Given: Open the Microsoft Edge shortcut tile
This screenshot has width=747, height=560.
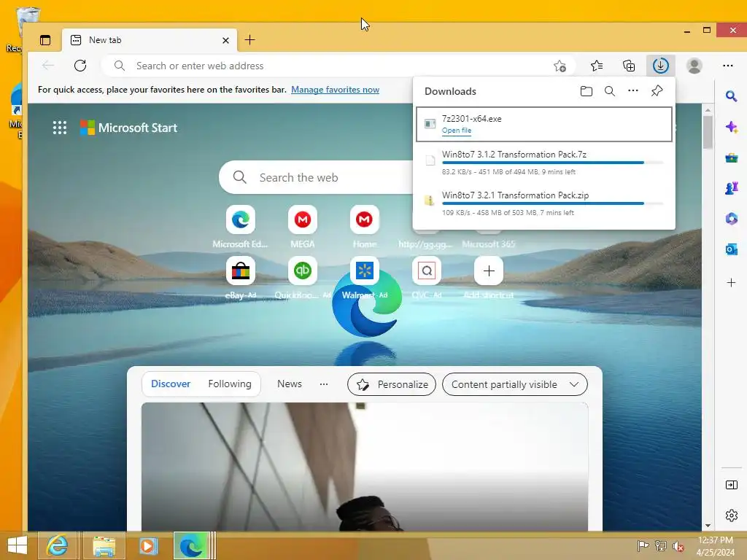Looking at the screenshot, I should point(241,219).
